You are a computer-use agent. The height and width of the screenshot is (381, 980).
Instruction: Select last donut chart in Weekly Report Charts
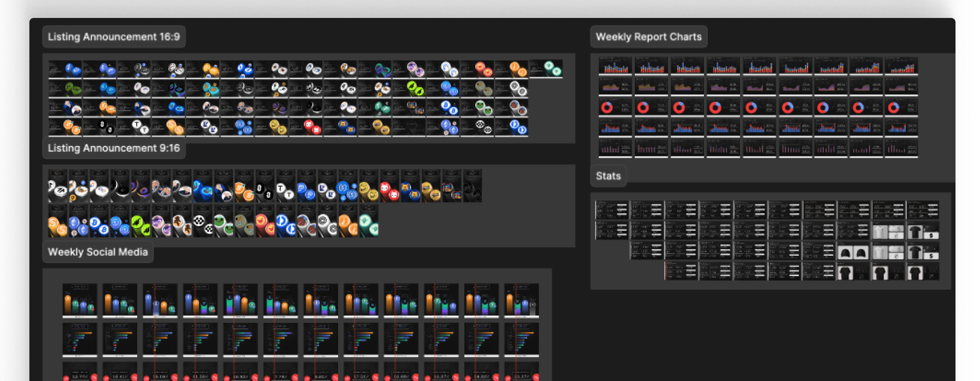coord(901,107)
